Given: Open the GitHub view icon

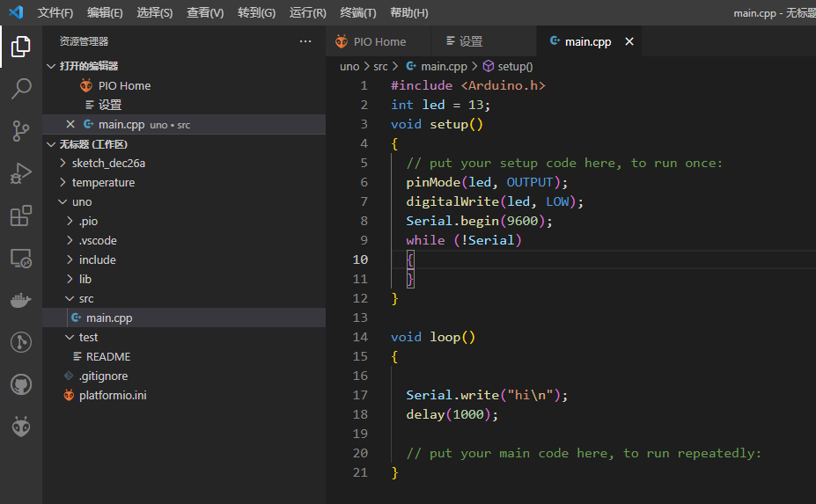Looking at the screenshot, I should pyautogui.click(x=21, y=384).
